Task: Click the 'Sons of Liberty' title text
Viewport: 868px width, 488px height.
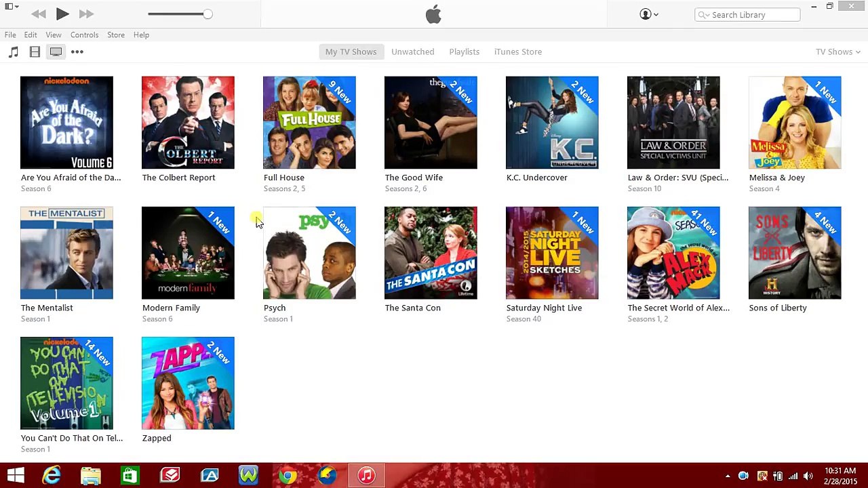Action: [x=778, y=308]
